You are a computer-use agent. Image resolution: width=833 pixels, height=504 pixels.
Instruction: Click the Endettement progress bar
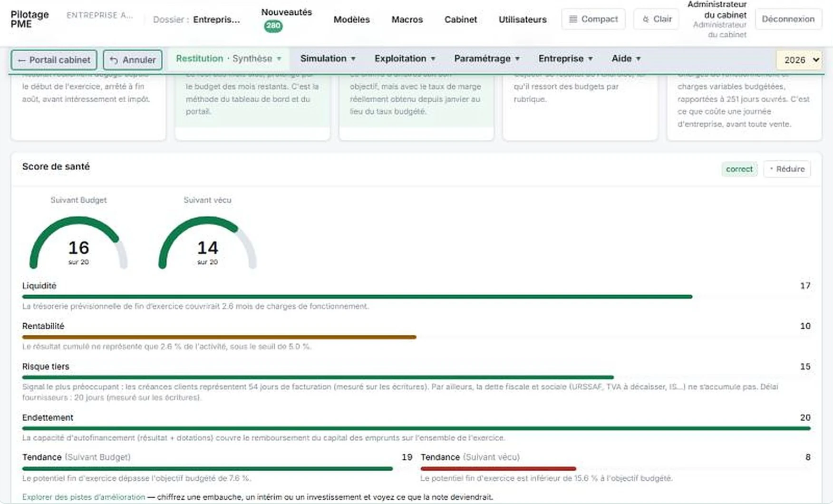416,428
